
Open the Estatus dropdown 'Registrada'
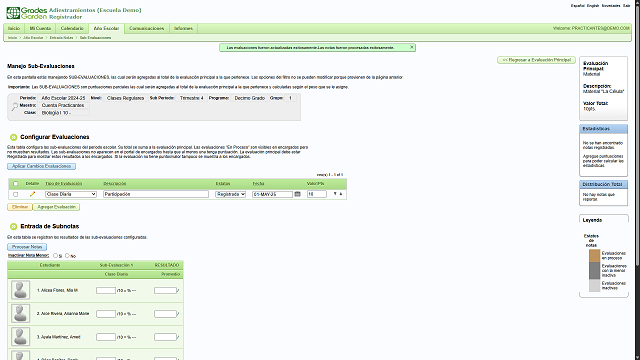click(231, 194)
